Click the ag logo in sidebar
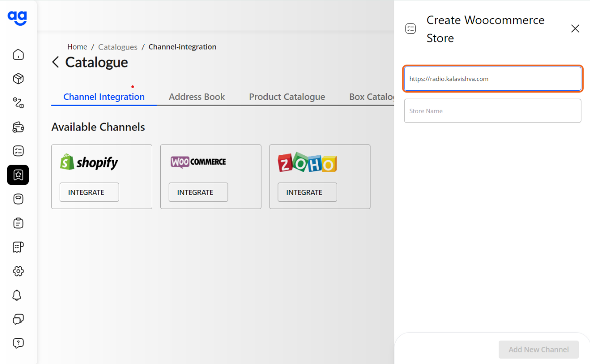Image resolution: width=590 pixels, height=364 pixels. pos(18,18)
